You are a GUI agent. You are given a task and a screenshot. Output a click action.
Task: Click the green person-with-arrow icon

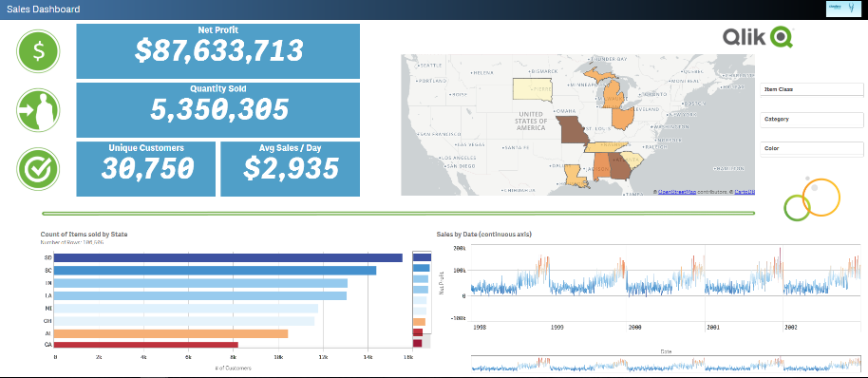(38, 110)
